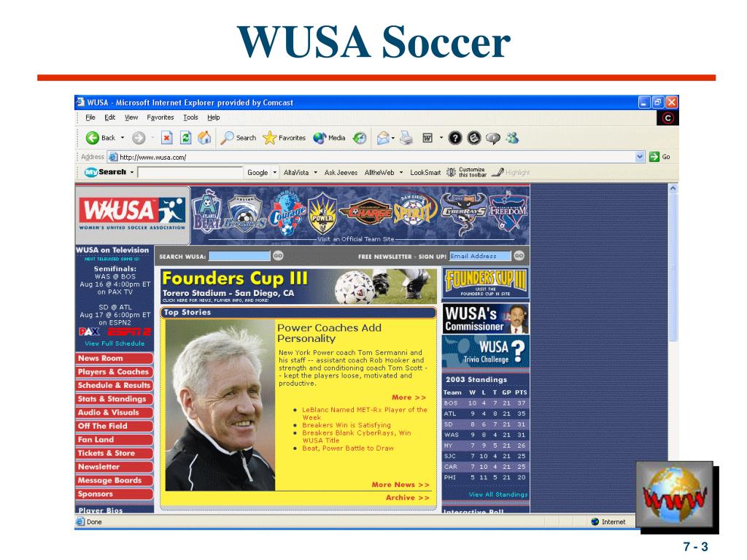This screenshot has width=747, height=560.
Task: Expand the Google toolbar dropdown
Action: click(x=275, y=172)
